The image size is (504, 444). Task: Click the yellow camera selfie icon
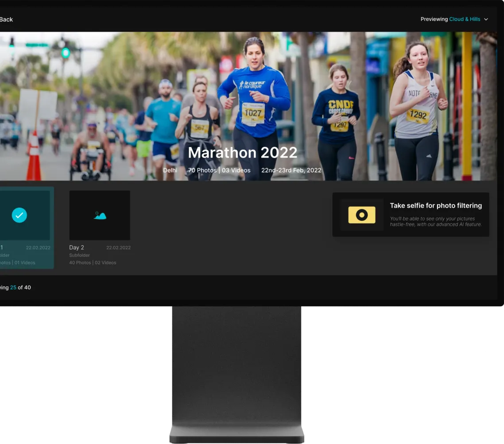[x=362, y=215]
